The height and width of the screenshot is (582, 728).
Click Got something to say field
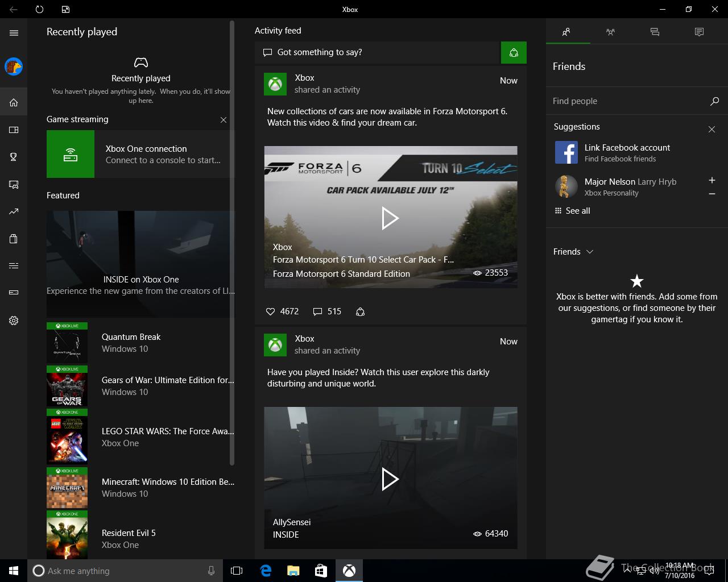point(377,53)
